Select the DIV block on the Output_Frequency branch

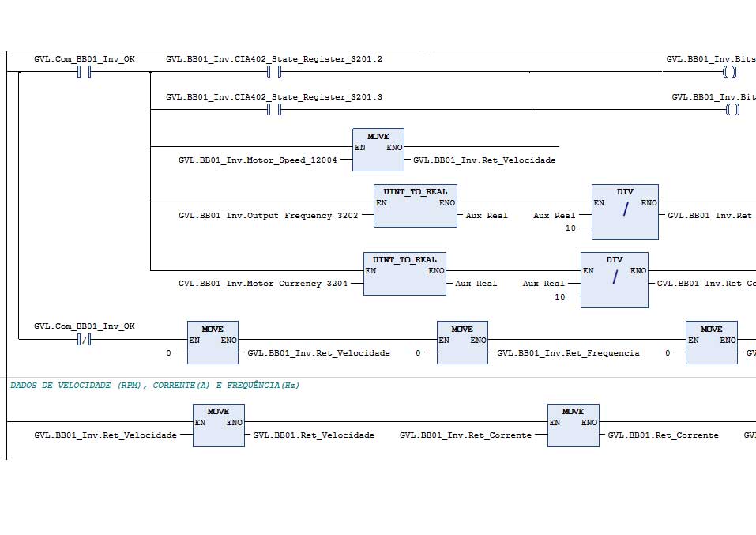click(x=624, y=212)
